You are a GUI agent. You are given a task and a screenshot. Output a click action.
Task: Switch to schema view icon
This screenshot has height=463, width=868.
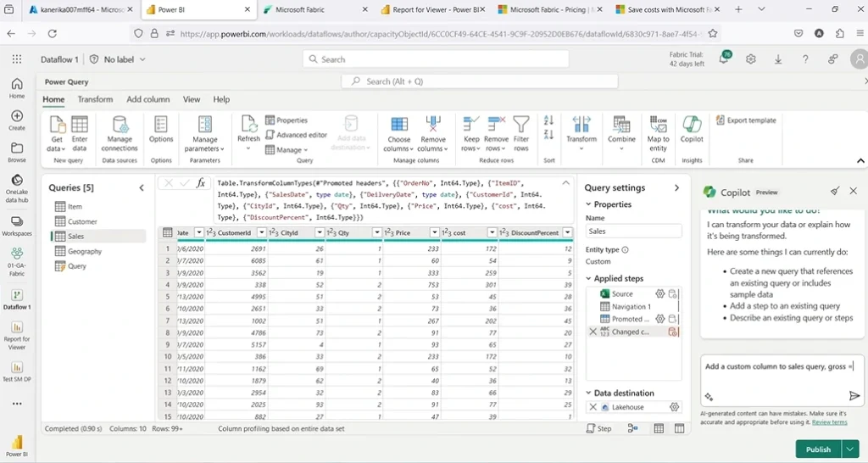pos(679,428)
